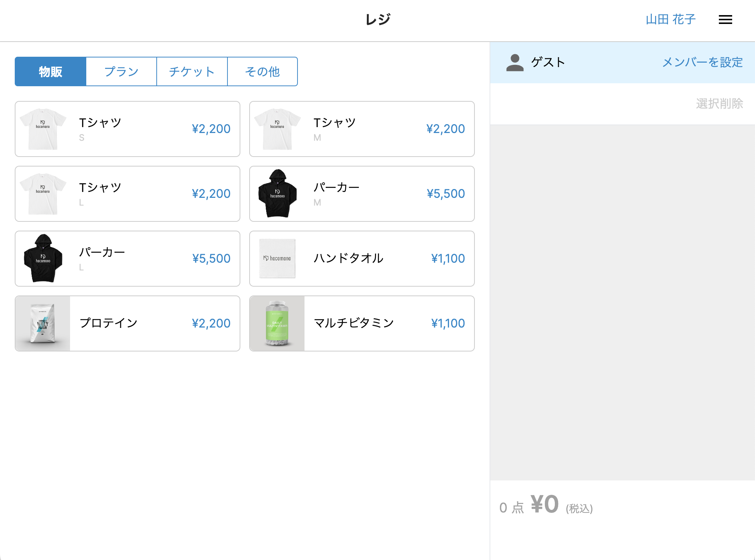Screen dimensions: 755x560
Task: Open staff name 山田 花子
Action: pos(671,20)
